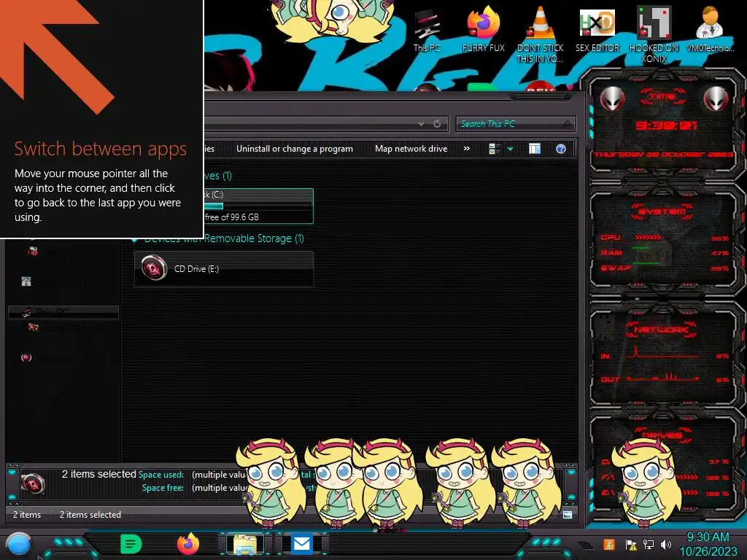Click left alien head on TIME widget
Screen dimensions: 747x560
612,98
